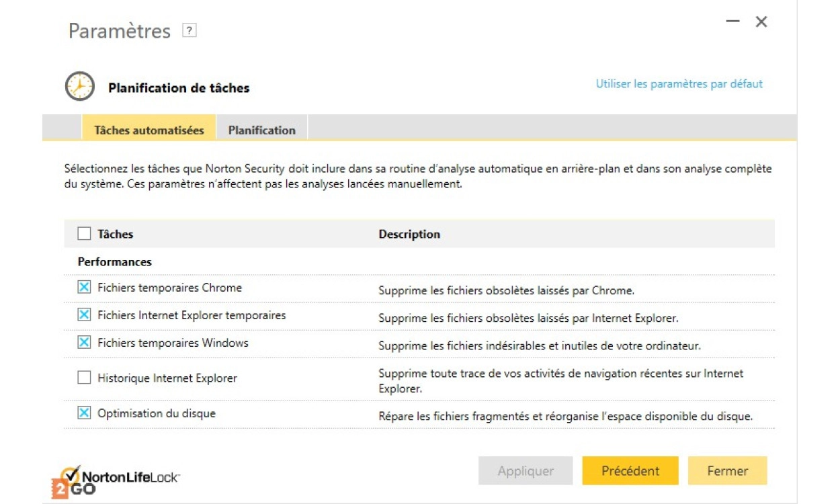The height and width of the screenshot is (504, 840).
Task: Open the help icon next to Paramètres
Action: pos(190,30)
